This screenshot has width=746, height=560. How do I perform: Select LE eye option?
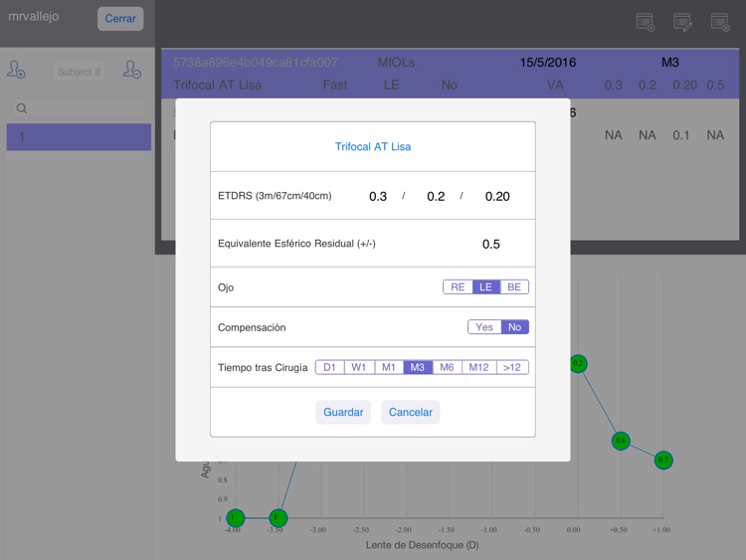(485, 286)
